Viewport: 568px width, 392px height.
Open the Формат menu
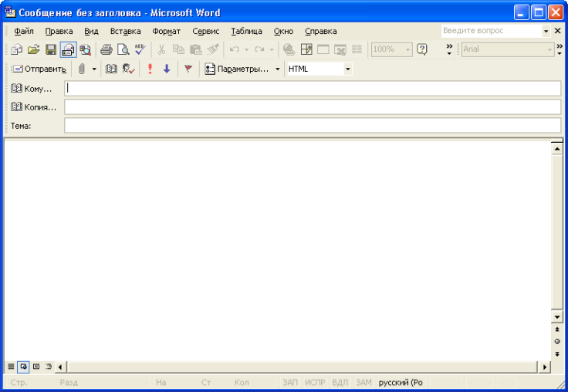coord(166,31)
